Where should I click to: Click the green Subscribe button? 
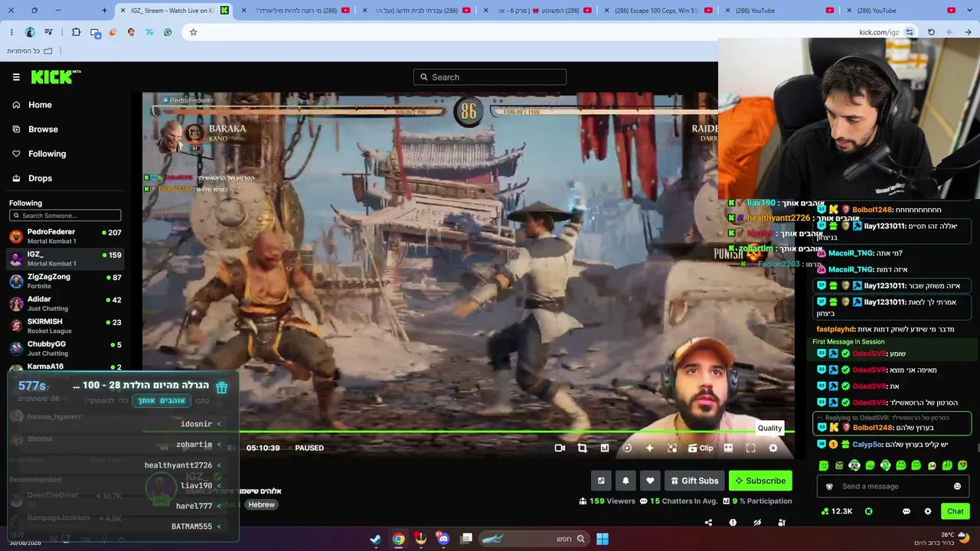(x=760, y=481)
